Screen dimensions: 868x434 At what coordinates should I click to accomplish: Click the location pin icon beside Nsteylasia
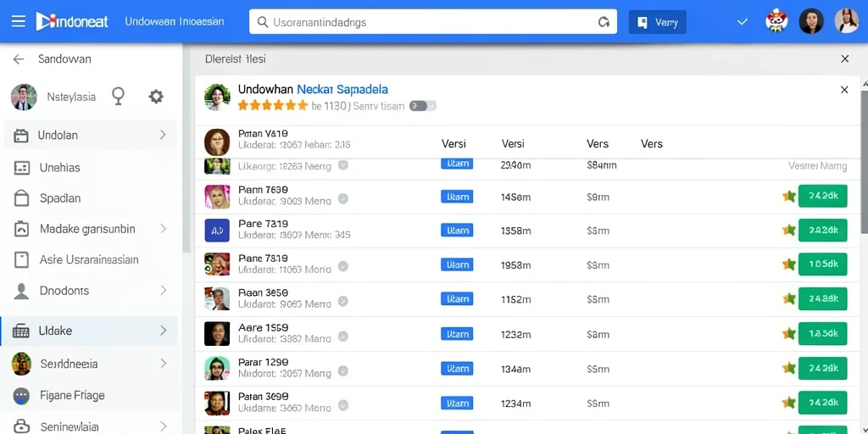tap(118, 97)
